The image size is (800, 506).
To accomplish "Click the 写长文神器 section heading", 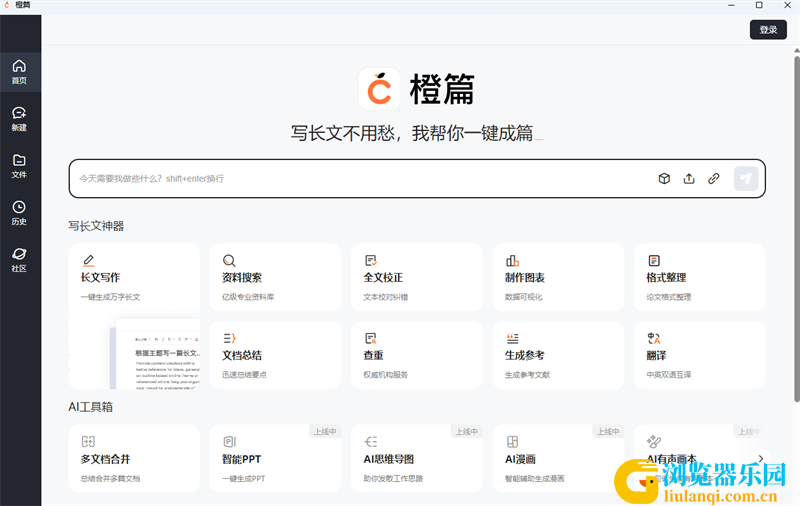I will coord(96,226).
